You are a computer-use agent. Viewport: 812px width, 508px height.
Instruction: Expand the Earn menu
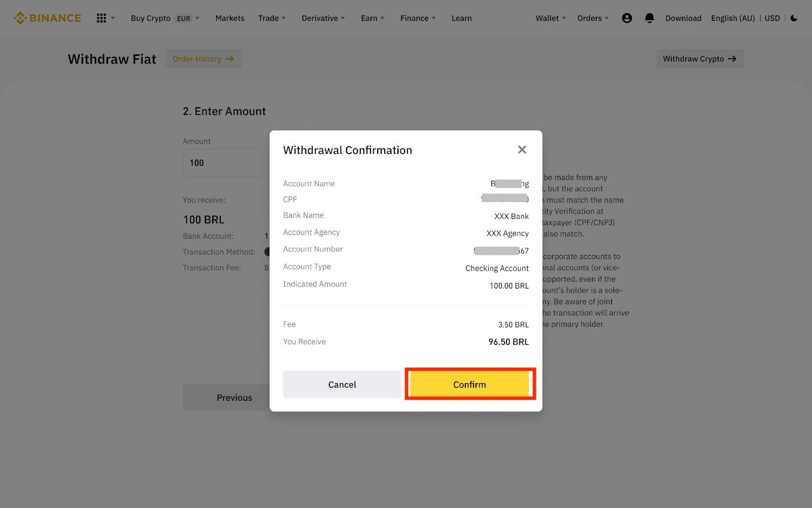(x=372, y=18)
